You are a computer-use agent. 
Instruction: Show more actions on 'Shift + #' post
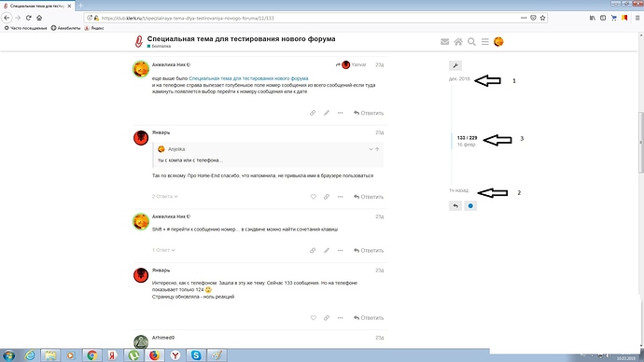340,250
